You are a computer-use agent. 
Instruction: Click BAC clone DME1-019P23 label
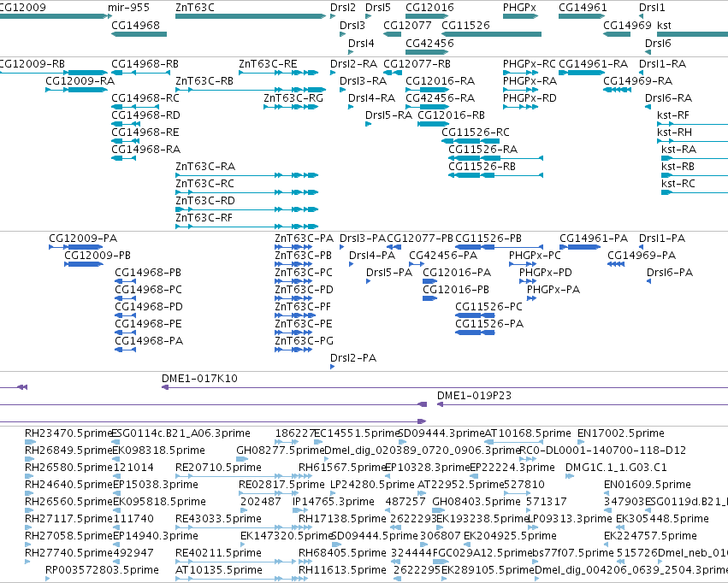point(474,396)
